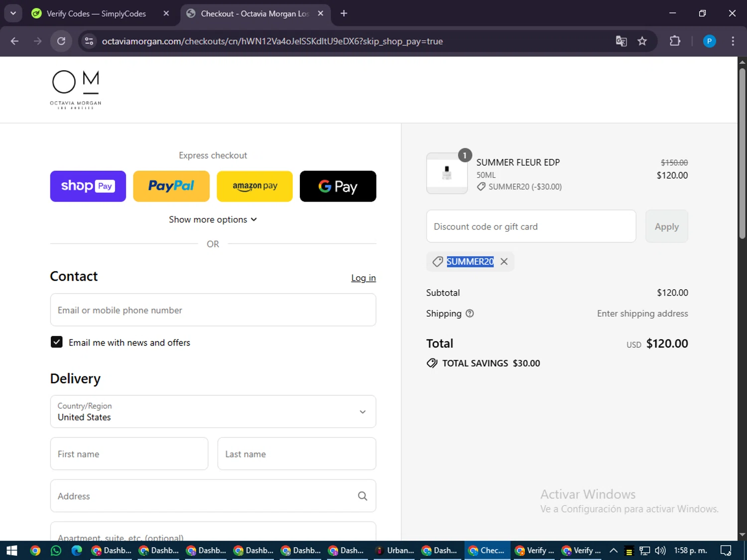Click the Discount code or gift card field
This screenshot has width=747, height=560.
(531, 226)
